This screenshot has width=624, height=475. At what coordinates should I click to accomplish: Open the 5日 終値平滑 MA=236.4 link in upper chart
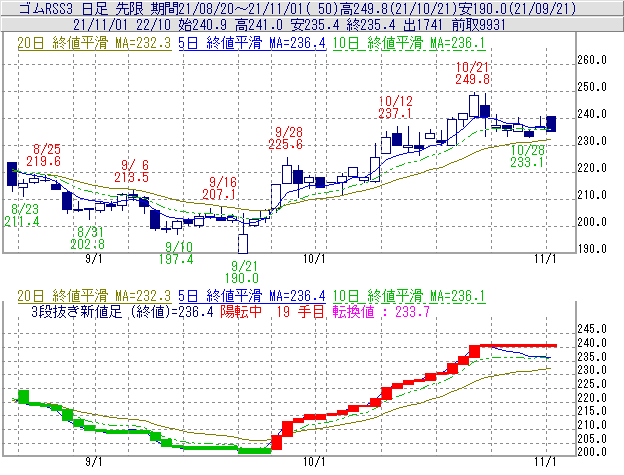click(252, 43)
